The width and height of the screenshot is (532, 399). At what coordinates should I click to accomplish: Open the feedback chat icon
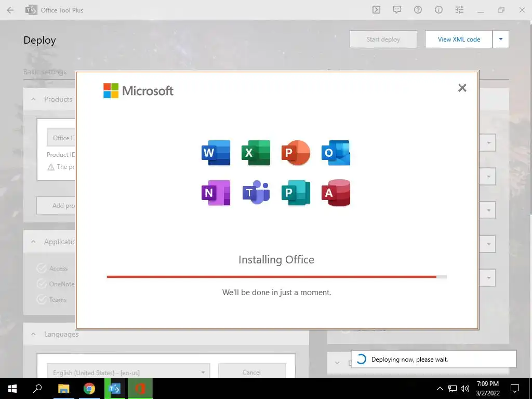(x=397, y=10)
